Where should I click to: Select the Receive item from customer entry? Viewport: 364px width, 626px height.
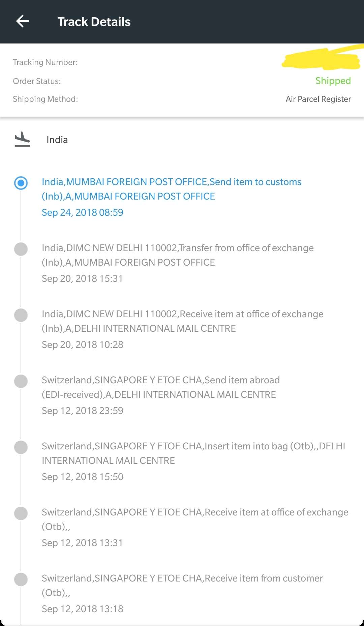tap(182, 585)
